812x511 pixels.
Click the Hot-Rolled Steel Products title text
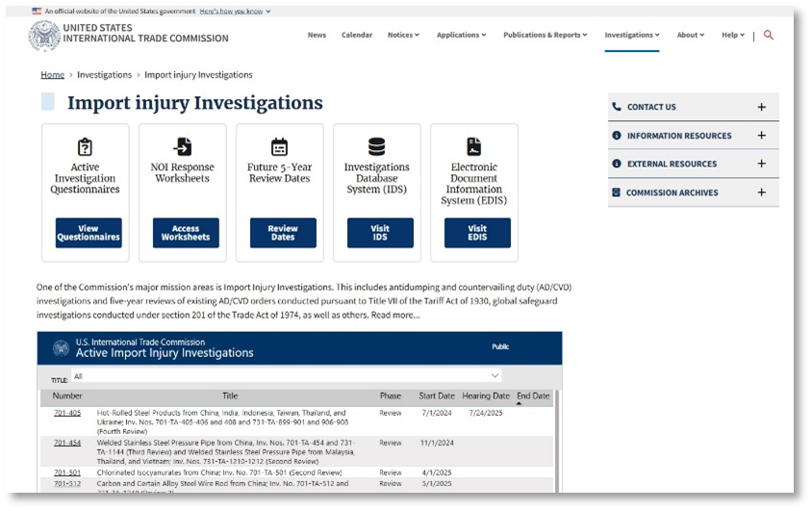pyautogui.click(x=222, y=422)
